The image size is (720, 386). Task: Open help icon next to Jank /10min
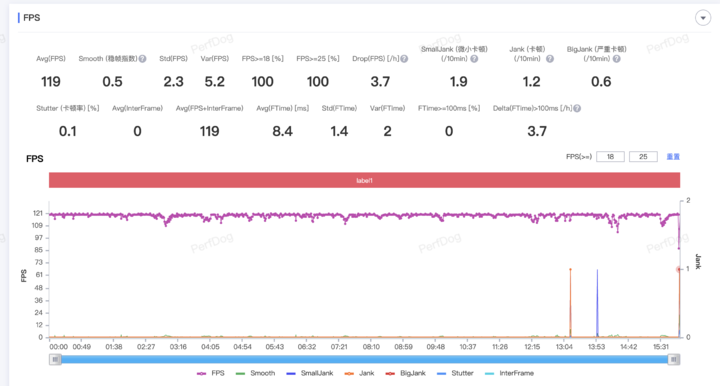pos(550,59)
